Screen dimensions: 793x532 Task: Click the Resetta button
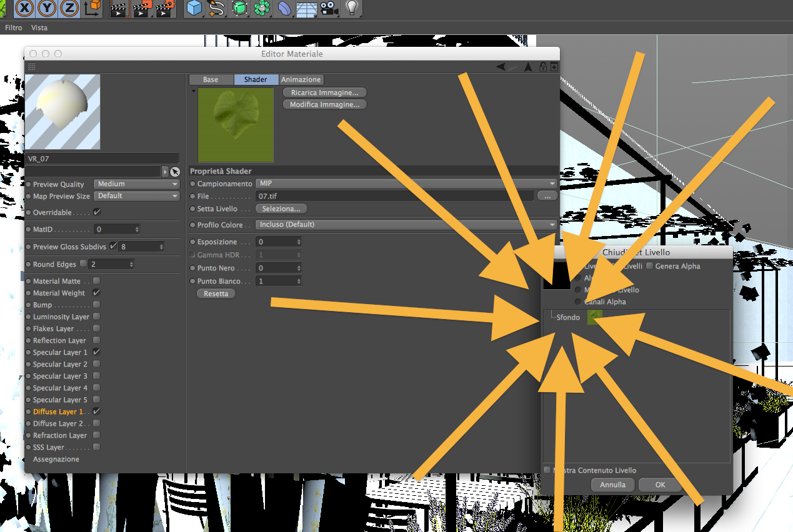click(216, 293)
